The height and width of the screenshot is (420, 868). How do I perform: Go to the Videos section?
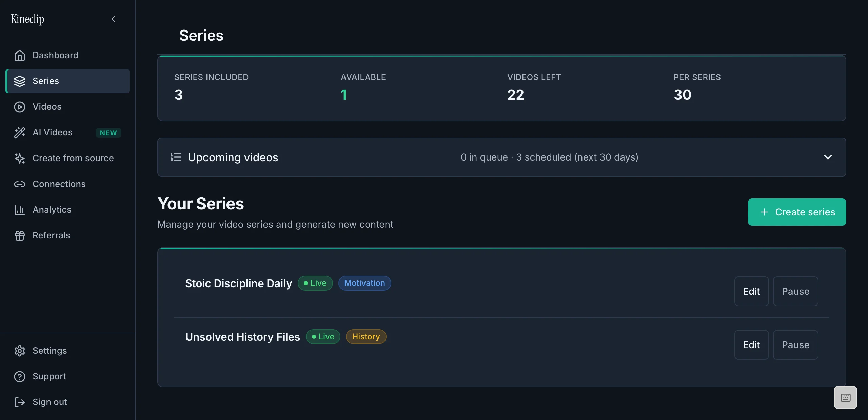[67, 107]
